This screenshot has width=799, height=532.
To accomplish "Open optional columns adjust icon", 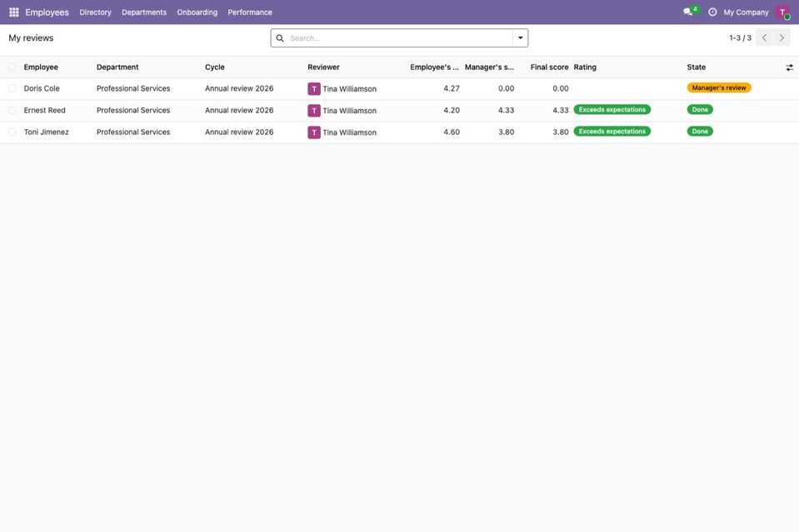I will [789, 67].
